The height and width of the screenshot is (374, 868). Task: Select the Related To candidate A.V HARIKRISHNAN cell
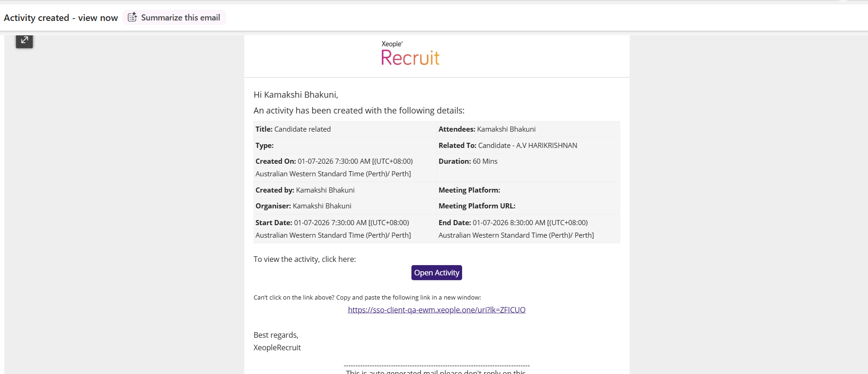tap(528, 146)
